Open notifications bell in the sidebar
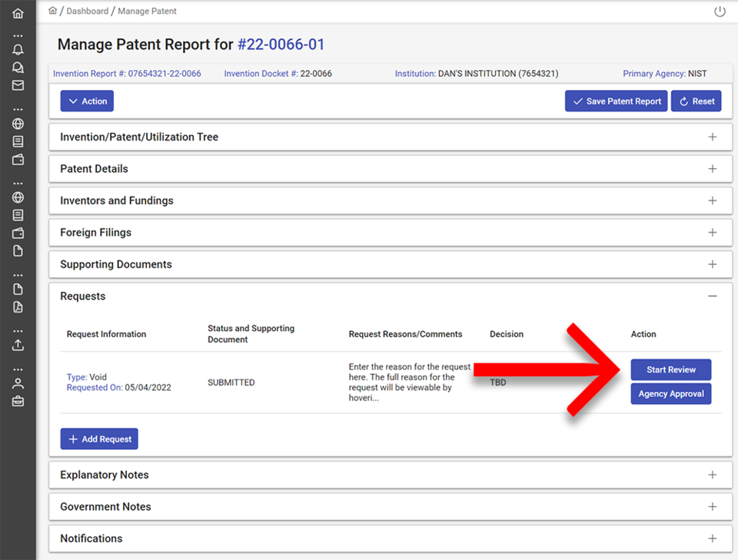The image size is (738, 560). point(18,50)
